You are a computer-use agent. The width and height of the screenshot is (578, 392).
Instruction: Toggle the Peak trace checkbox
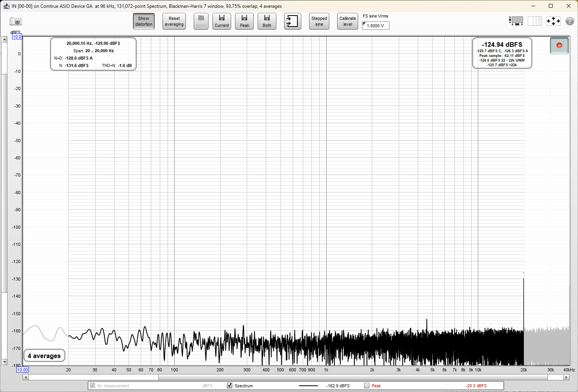coord(367,385)
